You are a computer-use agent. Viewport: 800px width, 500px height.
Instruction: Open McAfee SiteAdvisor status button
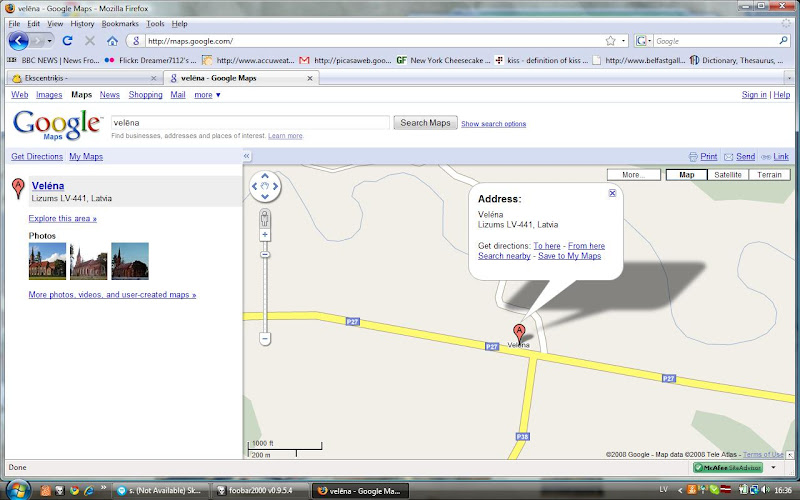728,467
